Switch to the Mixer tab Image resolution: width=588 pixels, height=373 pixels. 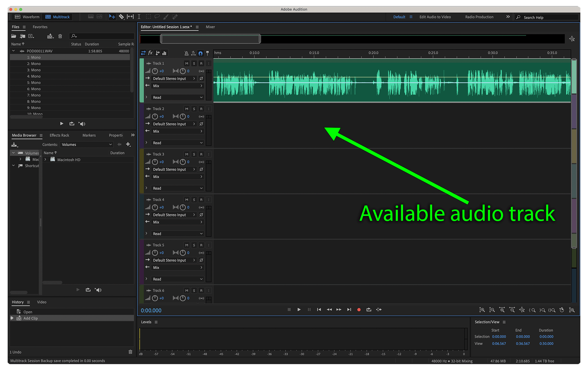tap(210, 27)
